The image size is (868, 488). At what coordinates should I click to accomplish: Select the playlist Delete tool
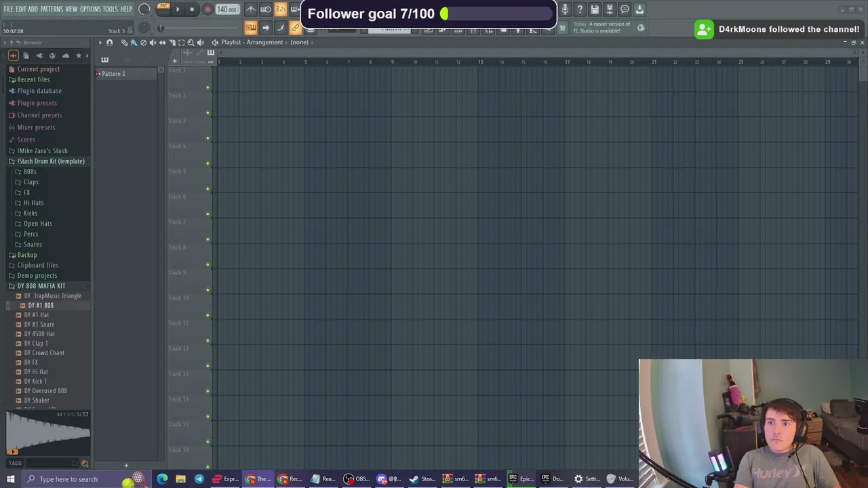[143, 42]
